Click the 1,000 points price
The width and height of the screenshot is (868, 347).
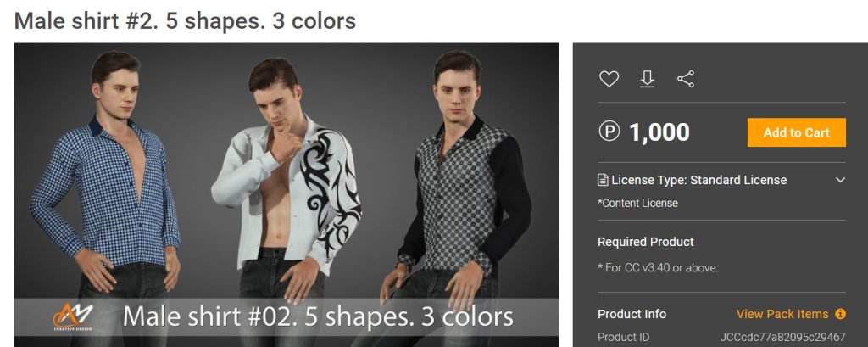(659, 132)
